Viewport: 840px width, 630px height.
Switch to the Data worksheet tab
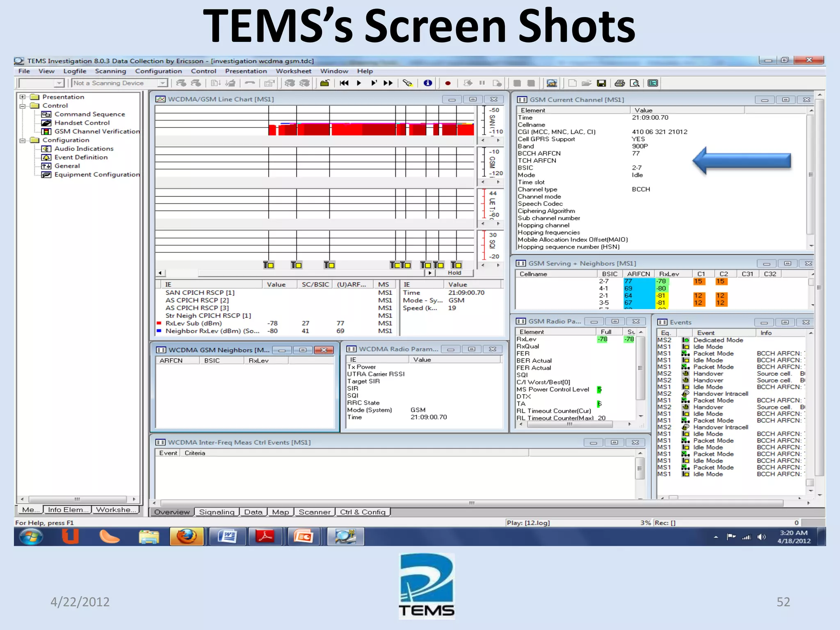(x=253, y=512)
